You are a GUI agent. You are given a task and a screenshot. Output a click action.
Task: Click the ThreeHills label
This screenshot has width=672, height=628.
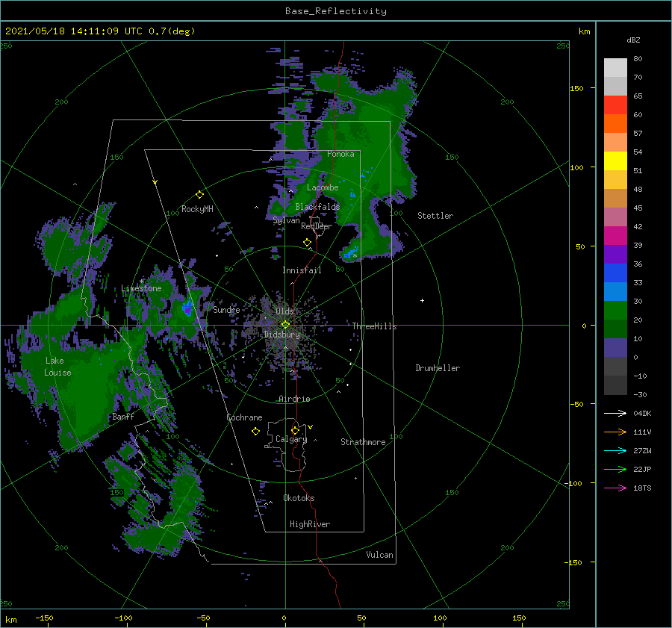pos(374,326)
